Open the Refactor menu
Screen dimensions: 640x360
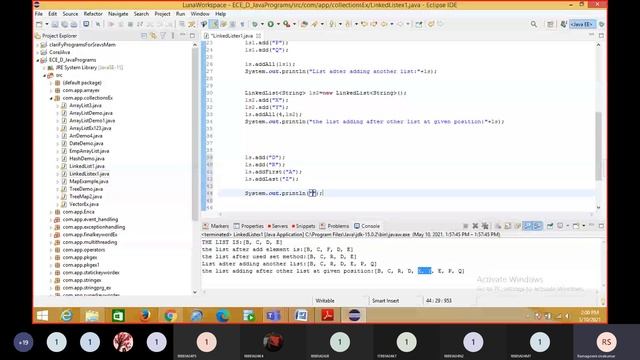93,14
